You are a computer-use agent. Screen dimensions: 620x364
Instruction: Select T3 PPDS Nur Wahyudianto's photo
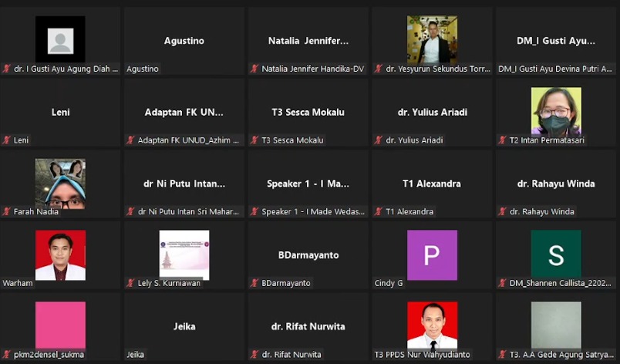[x=432, y=325]
